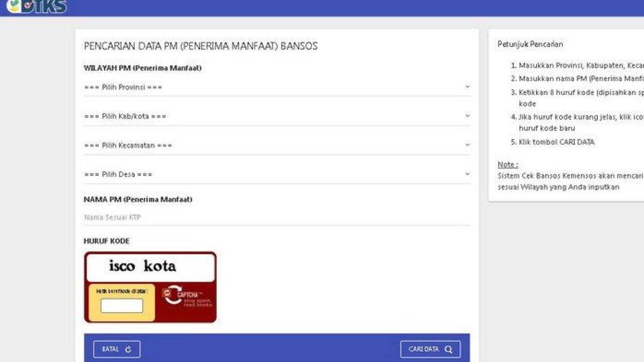Click the magnifier icon inside CARI DATA
The height and width of the screenshot is (362, 644).
click(x=448, y=349)
